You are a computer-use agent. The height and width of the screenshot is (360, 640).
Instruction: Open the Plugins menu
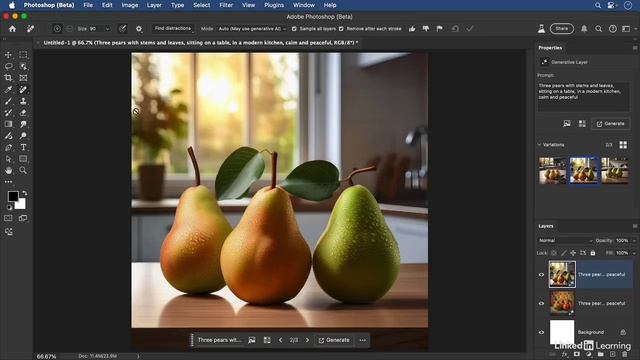point(274,5)
